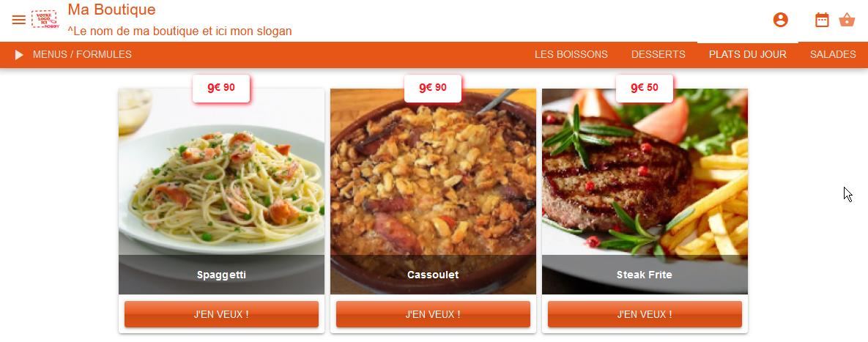Open the shopping basket icon

click(x=847, y=20)
